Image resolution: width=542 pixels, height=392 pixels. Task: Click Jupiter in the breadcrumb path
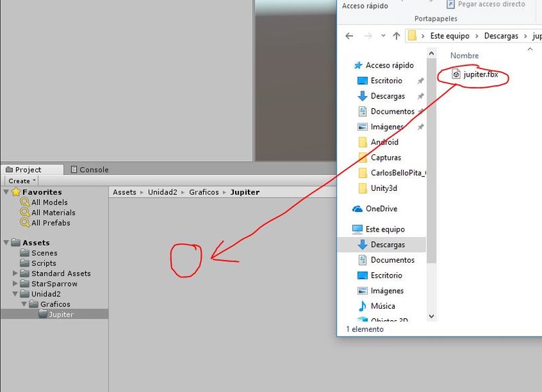point(245,192)
